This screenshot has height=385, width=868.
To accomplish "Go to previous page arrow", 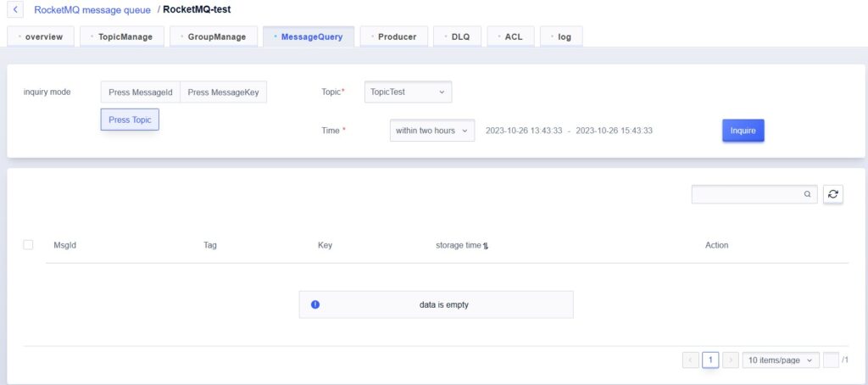I will pos(690,360).
